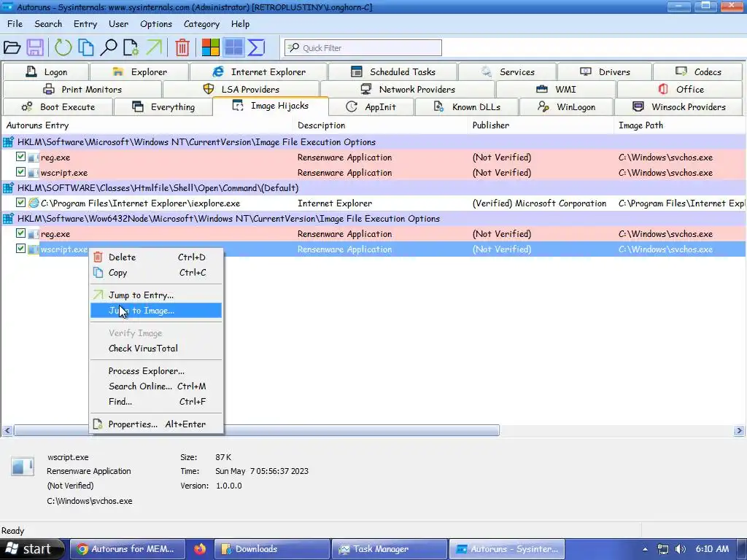Choose Copy in the context menu
The image size is (747, 560).
point(156,273)
